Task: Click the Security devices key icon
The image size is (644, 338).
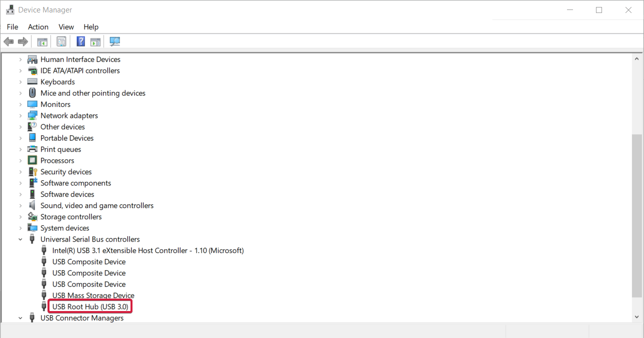Action: pos(32,172)
